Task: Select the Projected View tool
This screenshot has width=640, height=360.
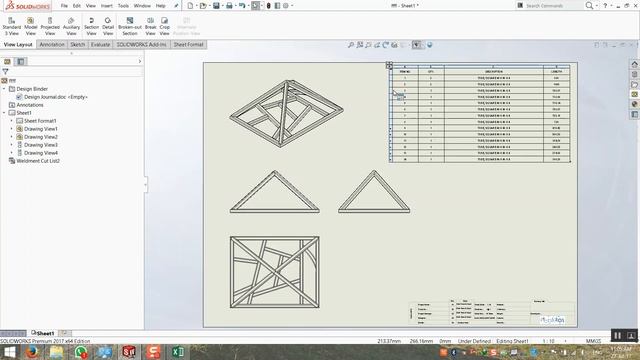Action: tap(50, 26)
